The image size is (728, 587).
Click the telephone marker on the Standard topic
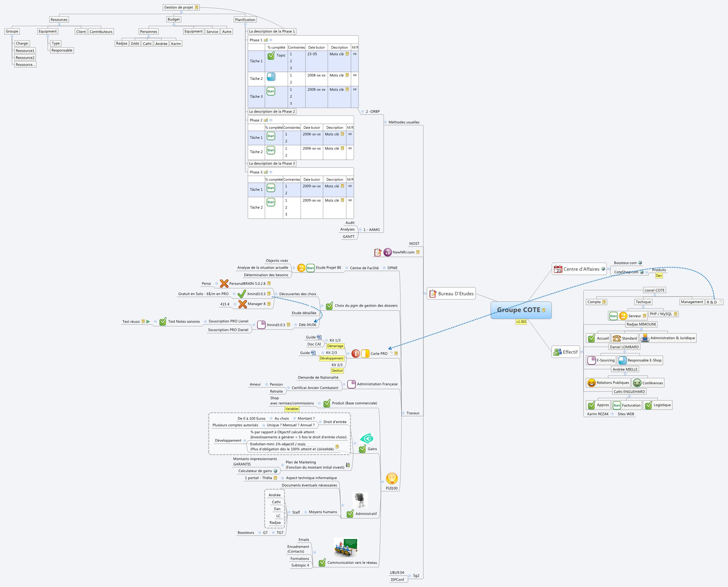(617, 338)
